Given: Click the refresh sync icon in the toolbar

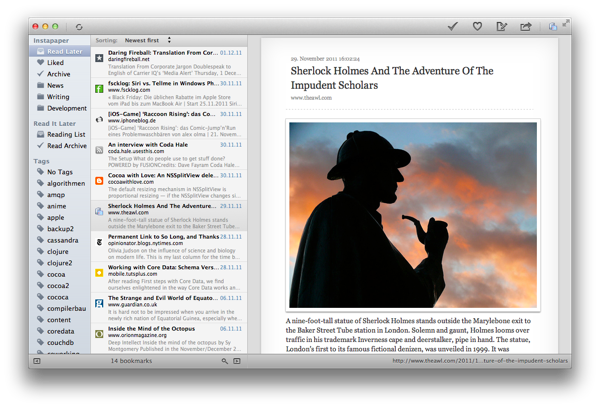Looking at the screenshot, I should pos(79,27).
